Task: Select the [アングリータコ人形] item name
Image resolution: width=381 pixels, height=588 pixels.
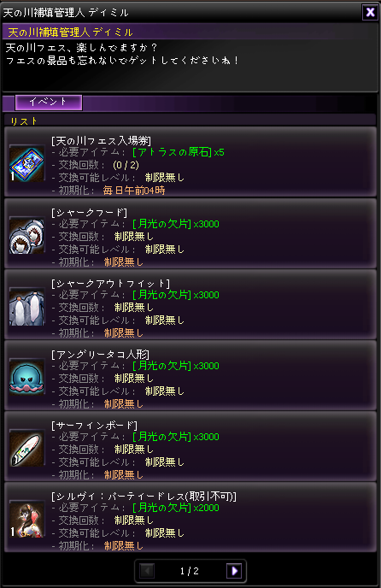Action: 101,354
